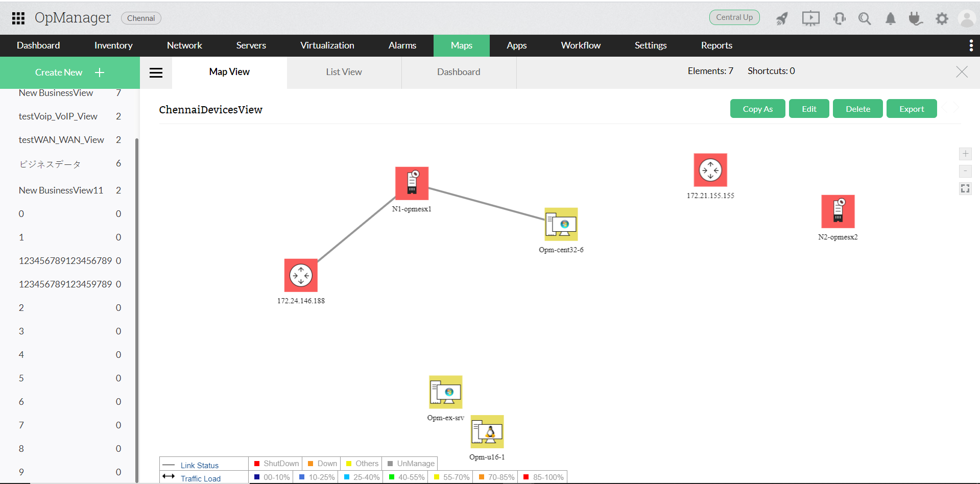The width and height of the screenshot is (980, 484).
Task: Select the Opm-ex-srv device icon
Action: coord(446,392)
